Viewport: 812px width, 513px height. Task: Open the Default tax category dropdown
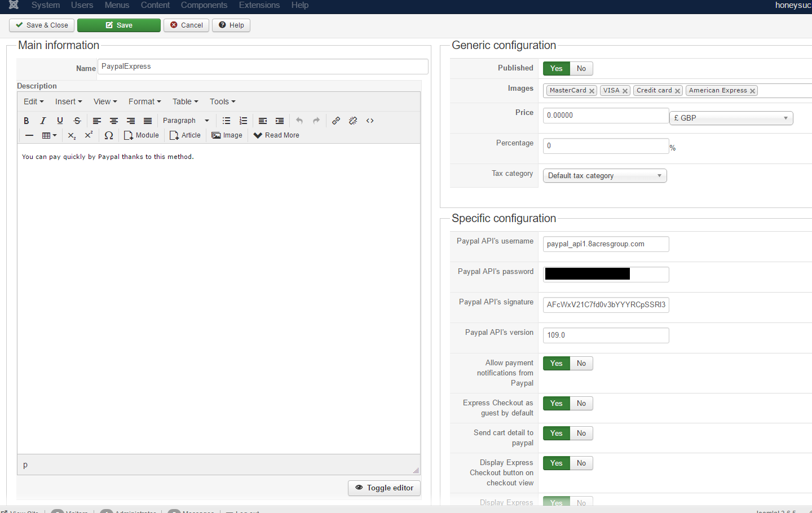click(605, 176)
